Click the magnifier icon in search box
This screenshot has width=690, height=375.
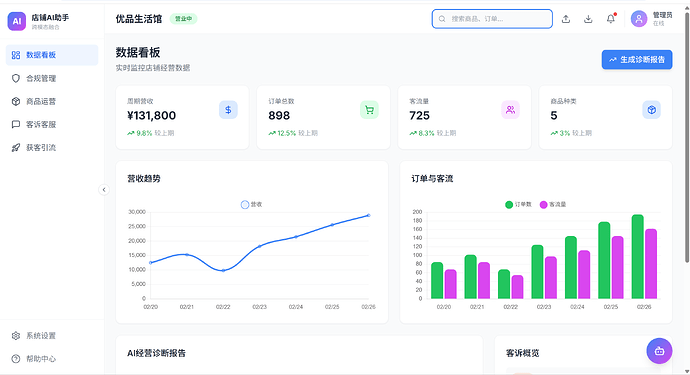pyautogui.click(x=442, y=19)
